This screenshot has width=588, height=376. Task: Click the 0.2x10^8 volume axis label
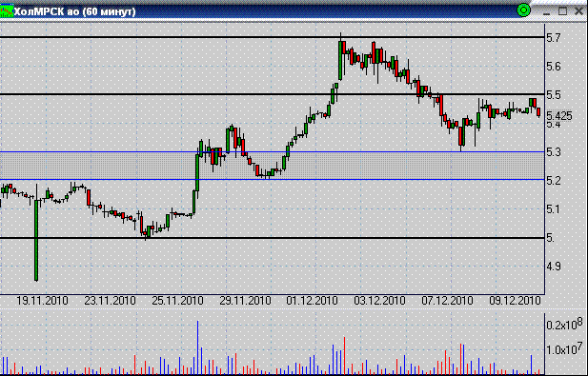pos(564,324)
